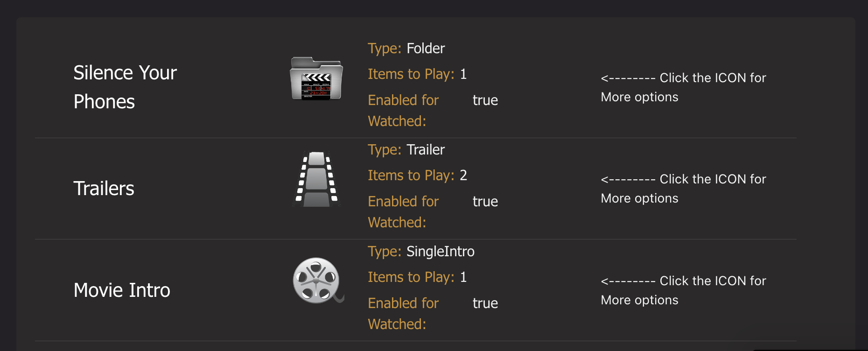Select the Trailers title text

pos(104,189)
